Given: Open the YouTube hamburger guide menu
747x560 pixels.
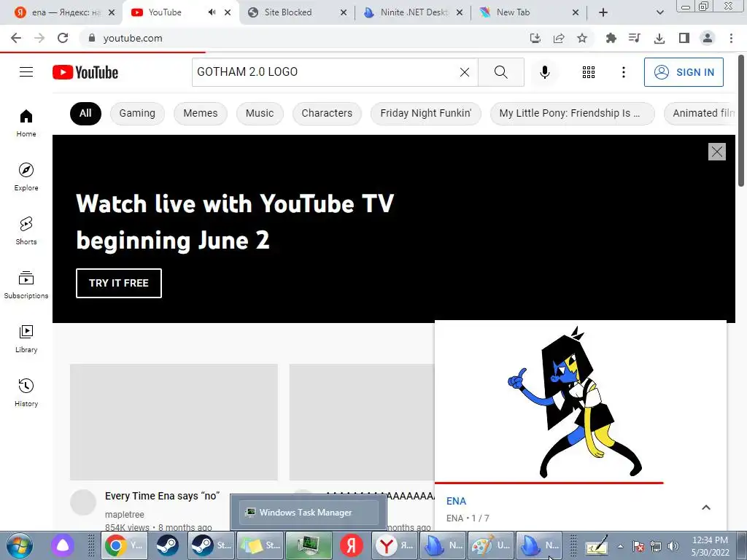Looking at the screenshot, I should pyautogui.click(x=26, y=72).
